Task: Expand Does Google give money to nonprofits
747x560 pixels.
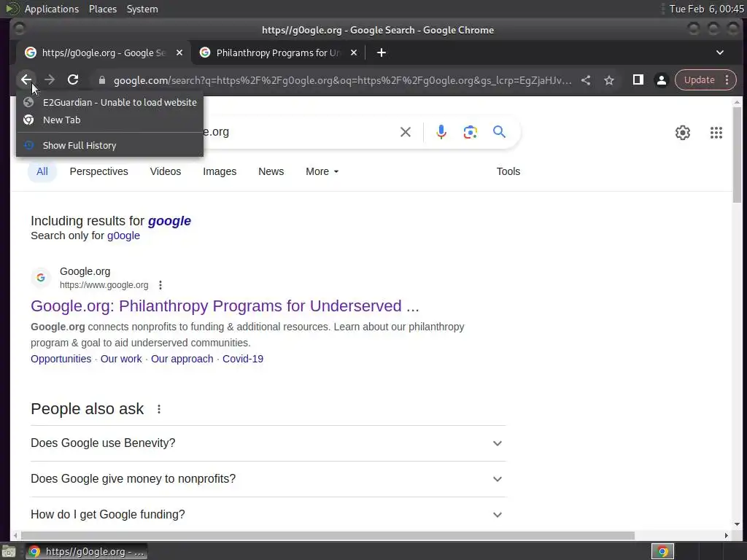Action: coord(268,478)
